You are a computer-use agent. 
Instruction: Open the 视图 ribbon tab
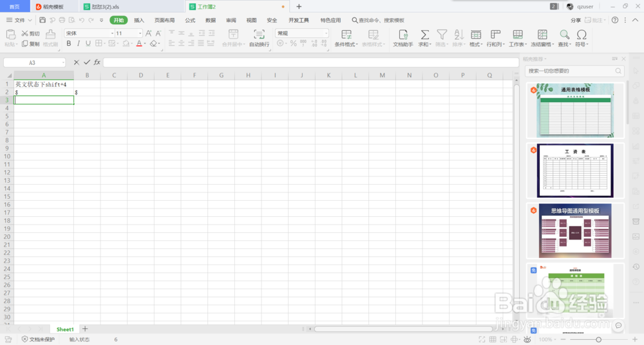251,20
